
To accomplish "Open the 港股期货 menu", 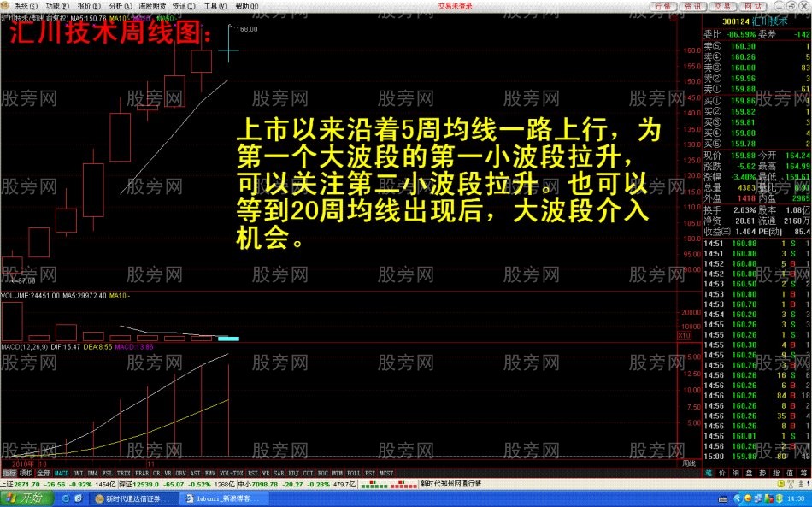I will 152,6.
